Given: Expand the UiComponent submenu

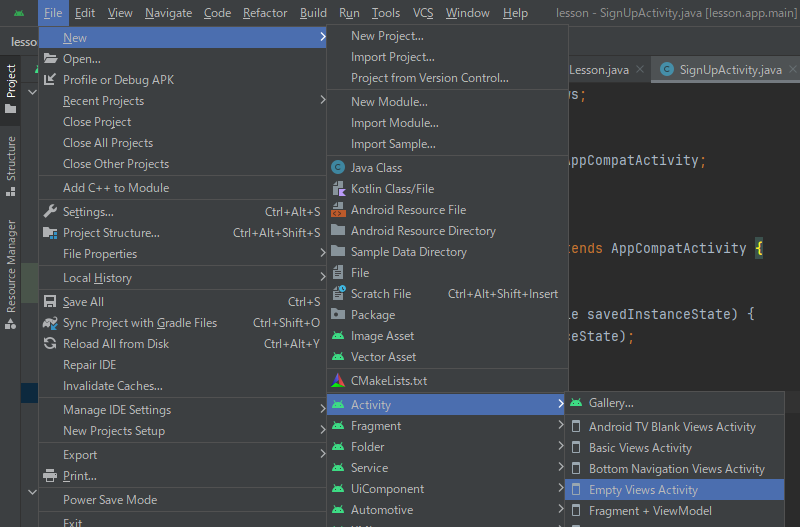Looking at the screenshot, I should (x=447, y=489).
